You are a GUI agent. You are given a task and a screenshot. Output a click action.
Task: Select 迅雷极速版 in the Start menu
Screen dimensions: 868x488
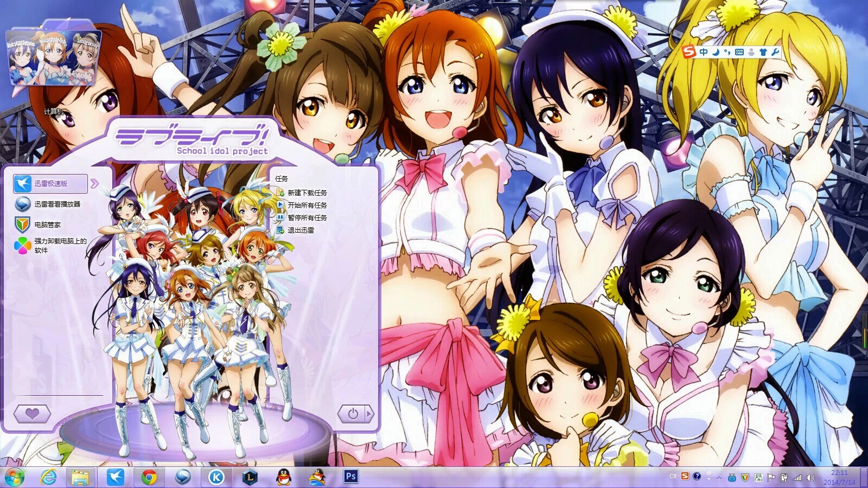(x=50, y=184)
